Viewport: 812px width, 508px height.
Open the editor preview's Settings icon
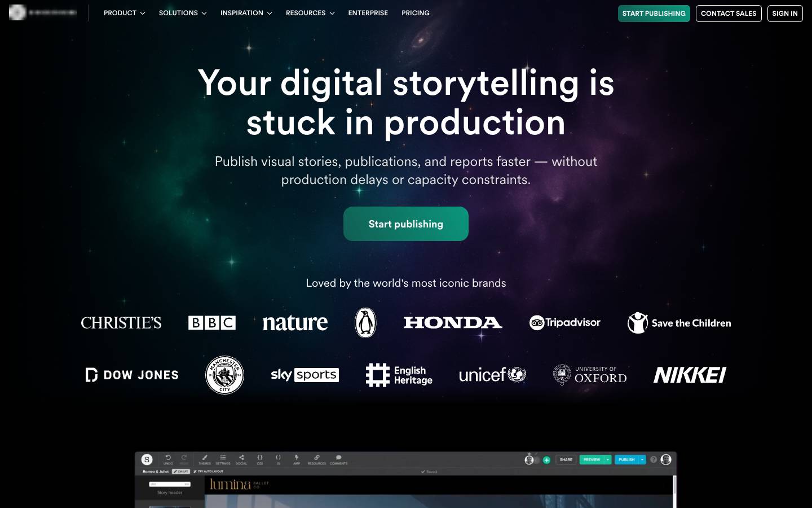[223, 459]
